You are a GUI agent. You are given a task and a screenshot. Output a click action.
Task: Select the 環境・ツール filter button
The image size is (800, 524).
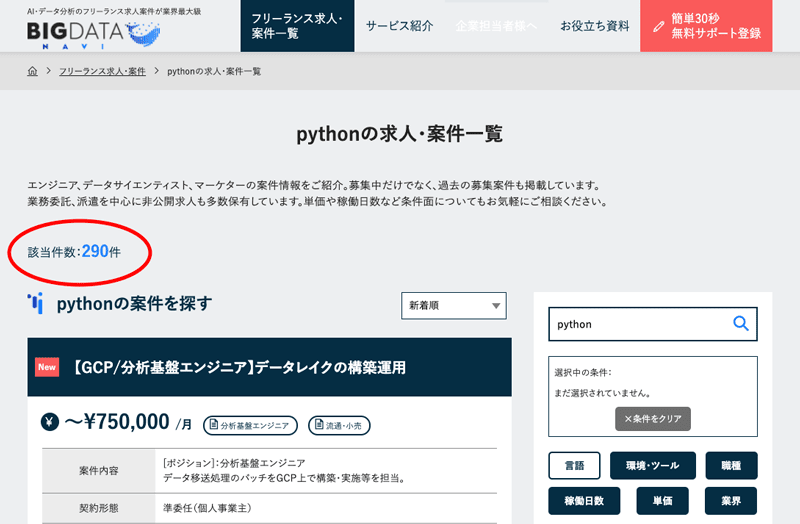click(x=653, y=465)
